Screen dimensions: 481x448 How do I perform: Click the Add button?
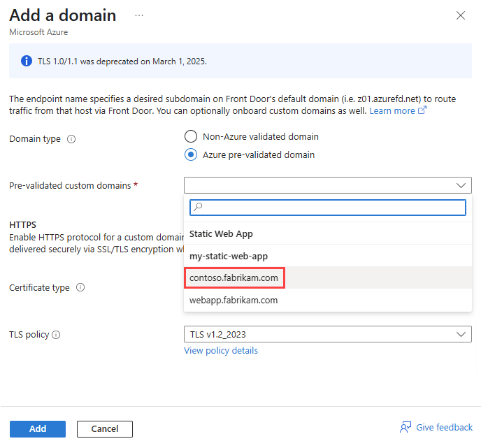[38, 428]
